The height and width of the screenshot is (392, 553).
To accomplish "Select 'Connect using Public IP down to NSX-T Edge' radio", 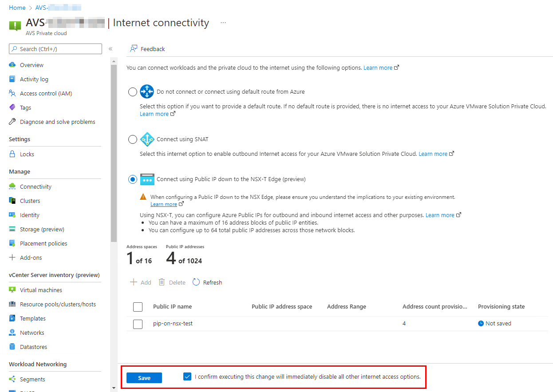I will (133, 179).
